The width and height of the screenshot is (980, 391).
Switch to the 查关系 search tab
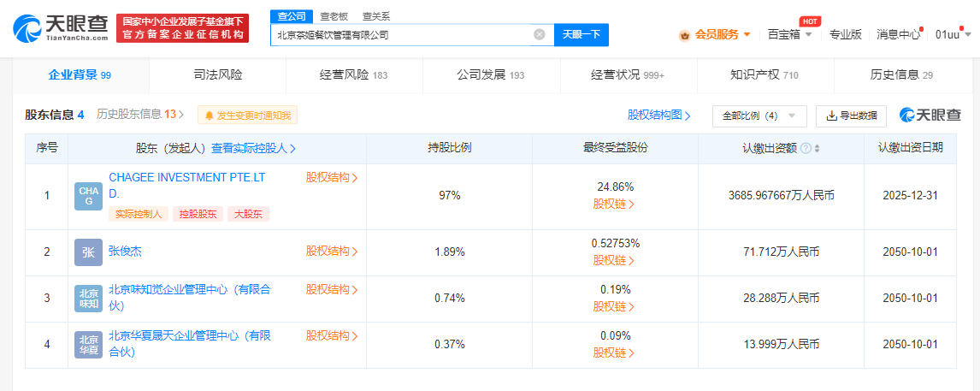tap(376, 16)
